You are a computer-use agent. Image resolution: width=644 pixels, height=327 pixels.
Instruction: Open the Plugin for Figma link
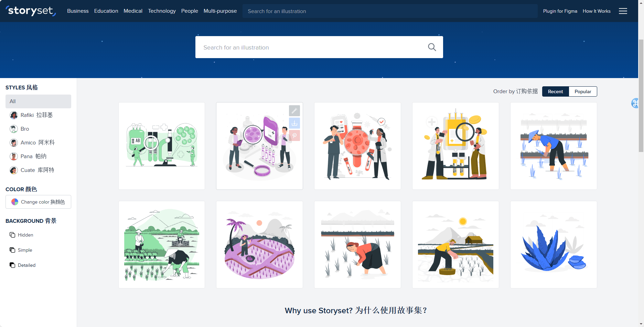pos(560,11)
